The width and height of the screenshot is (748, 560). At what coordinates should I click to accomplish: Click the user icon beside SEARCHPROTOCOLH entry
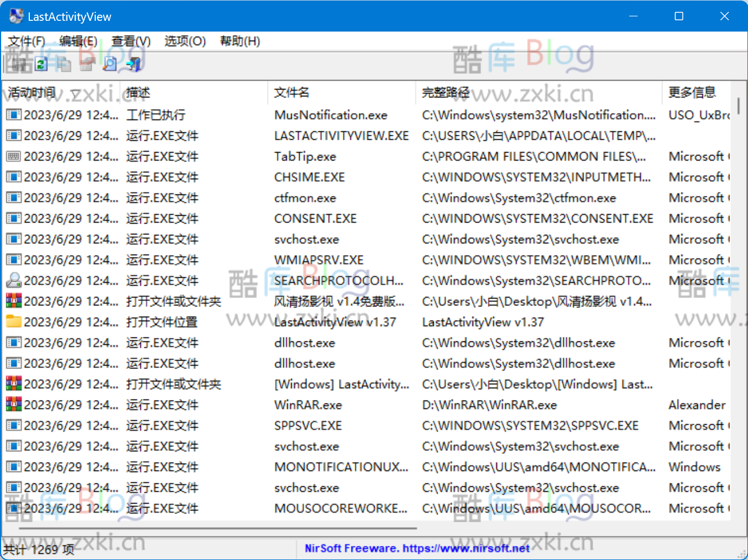[12, 280]
